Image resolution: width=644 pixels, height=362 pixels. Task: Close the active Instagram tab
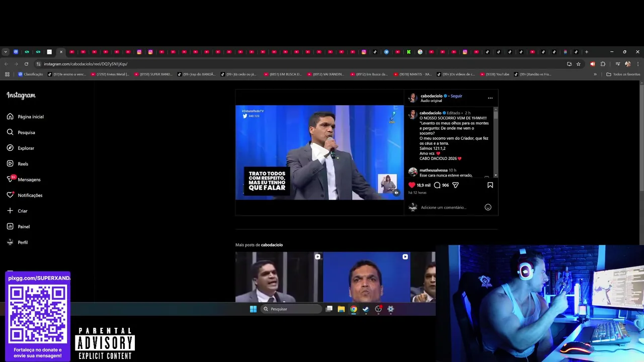(x=61, y=52)
